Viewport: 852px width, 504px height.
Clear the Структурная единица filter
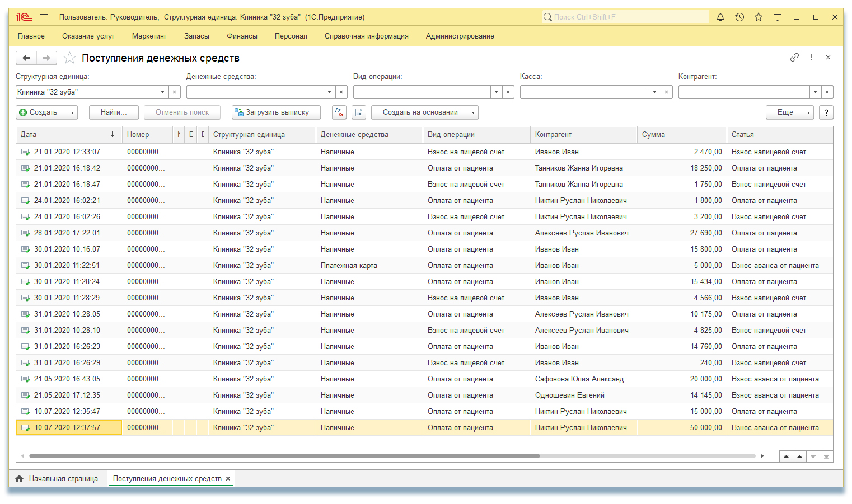175,92
